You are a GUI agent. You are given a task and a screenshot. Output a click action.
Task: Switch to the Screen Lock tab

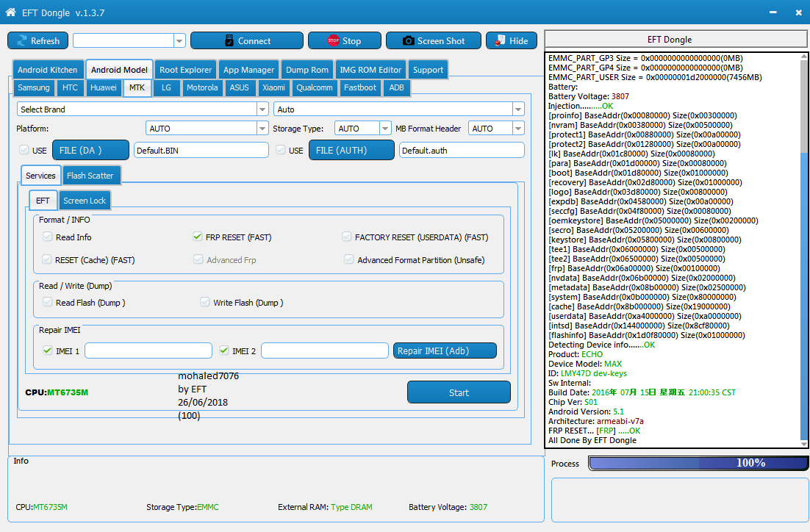pyautogui.click(x=84, y=200)
